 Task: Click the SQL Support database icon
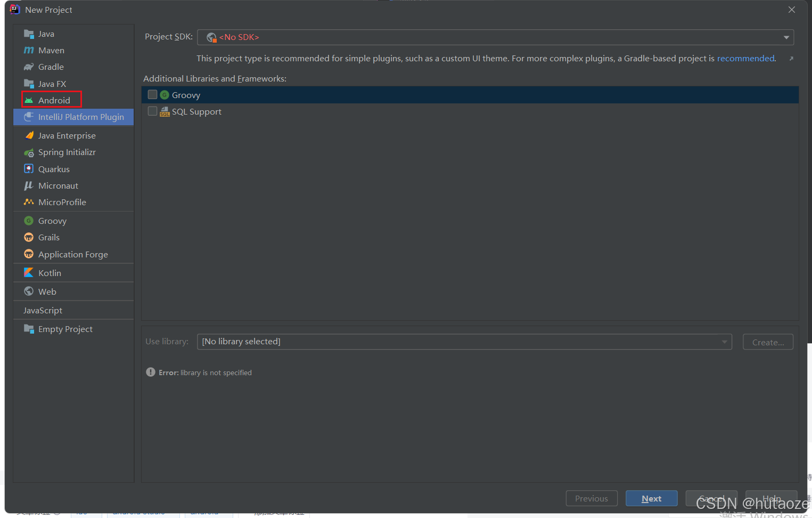pyautogui.click(x=165, y=111)
